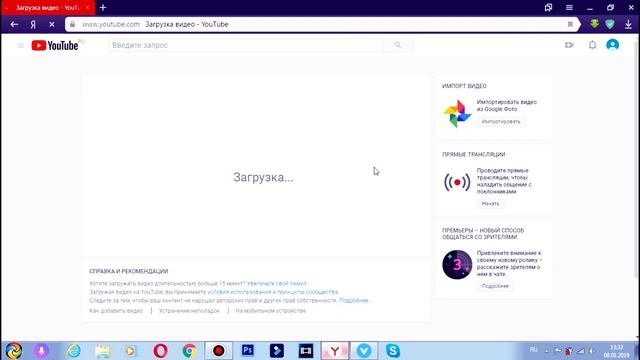Open Как добавить видео help link
Image resolution: width=640 pixels, height=360 pixels.
click(x=116, y=311)
